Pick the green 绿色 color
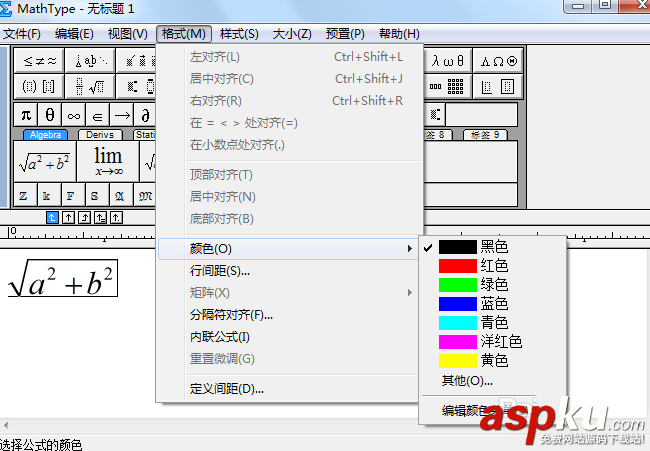Screen dimensions: 650x451 click(x=493, y=285)
